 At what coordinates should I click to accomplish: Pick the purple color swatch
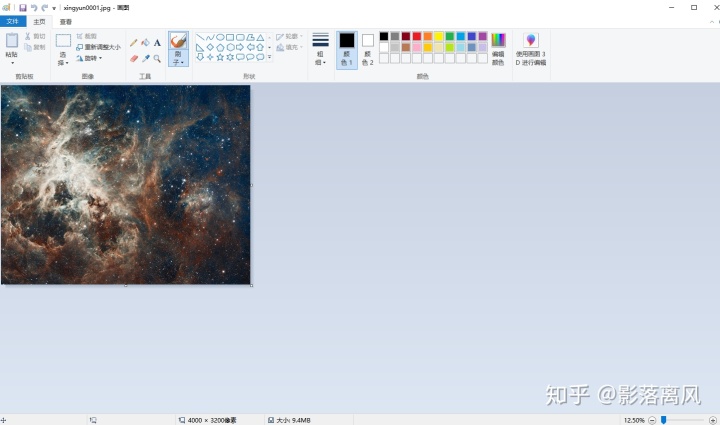pos(483,36)
